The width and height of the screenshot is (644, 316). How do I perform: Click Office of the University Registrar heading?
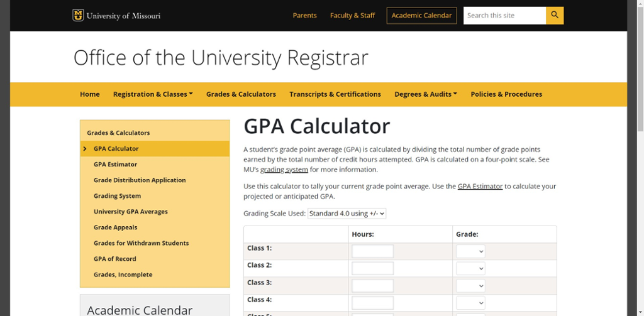[221, 58]
